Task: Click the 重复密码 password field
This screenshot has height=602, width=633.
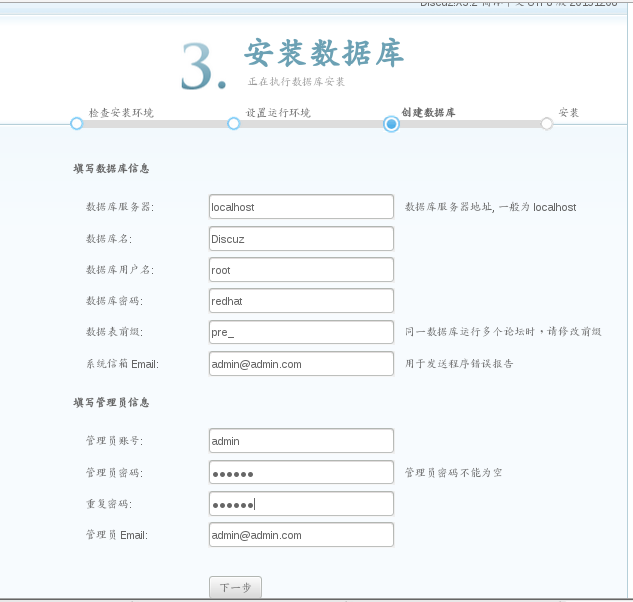Action: pyautogui.click(x=301, y=503)
